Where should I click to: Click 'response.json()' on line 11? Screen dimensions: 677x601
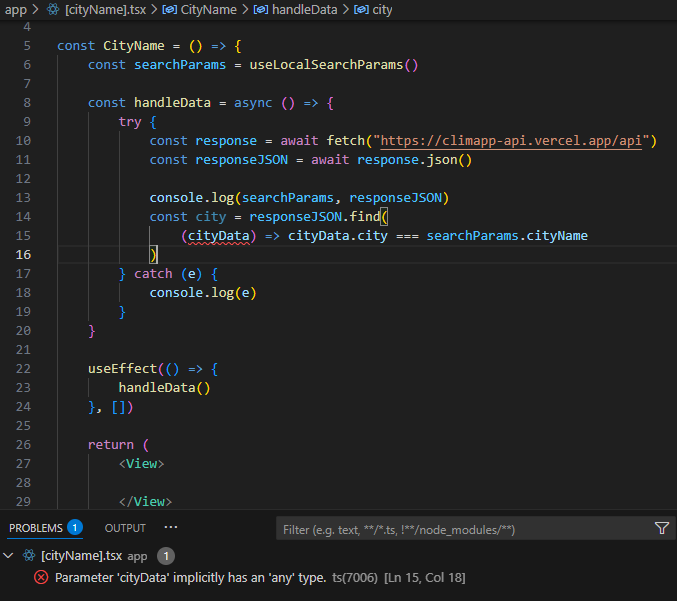[414, 160]
